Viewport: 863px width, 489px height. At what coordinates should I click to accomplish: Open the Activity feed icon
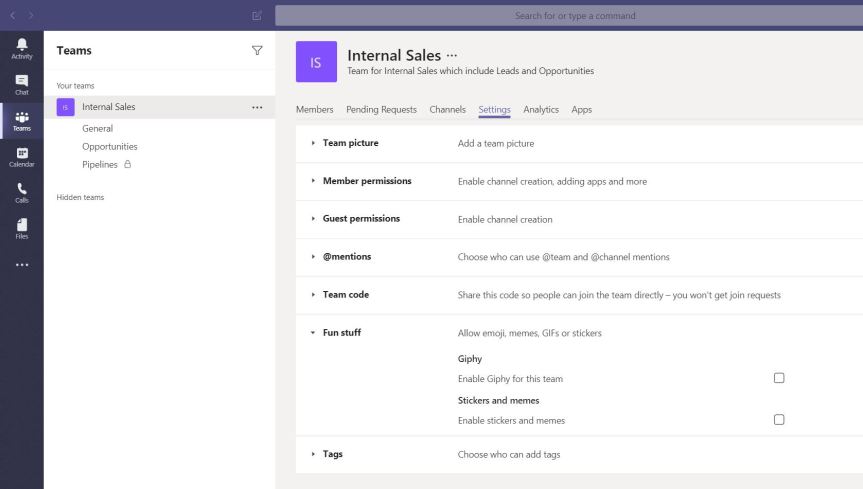coord(21,49)
